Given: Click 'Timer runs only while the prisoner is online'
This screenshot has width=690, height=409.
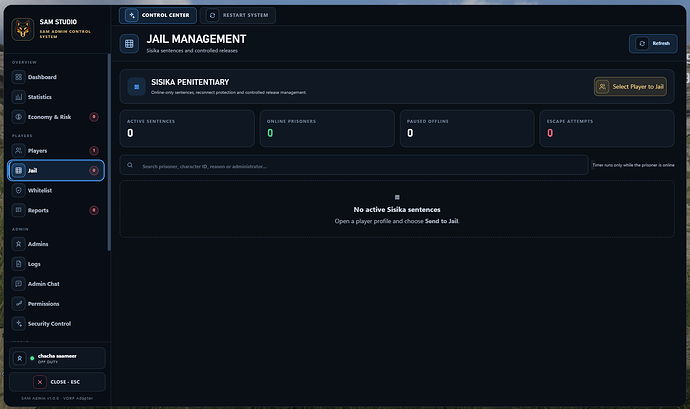Looking at the screenshot, I should coord(633,165).
